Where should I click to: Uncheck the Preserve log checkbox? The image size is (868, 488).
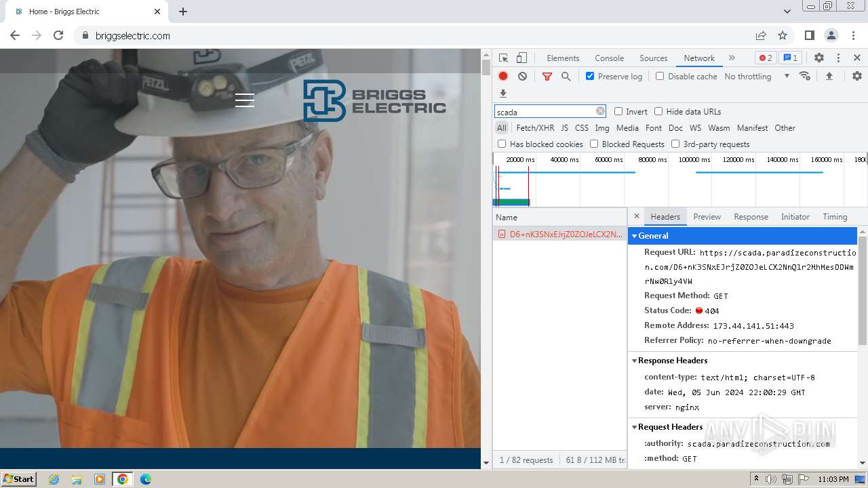[x=590, y=77]
